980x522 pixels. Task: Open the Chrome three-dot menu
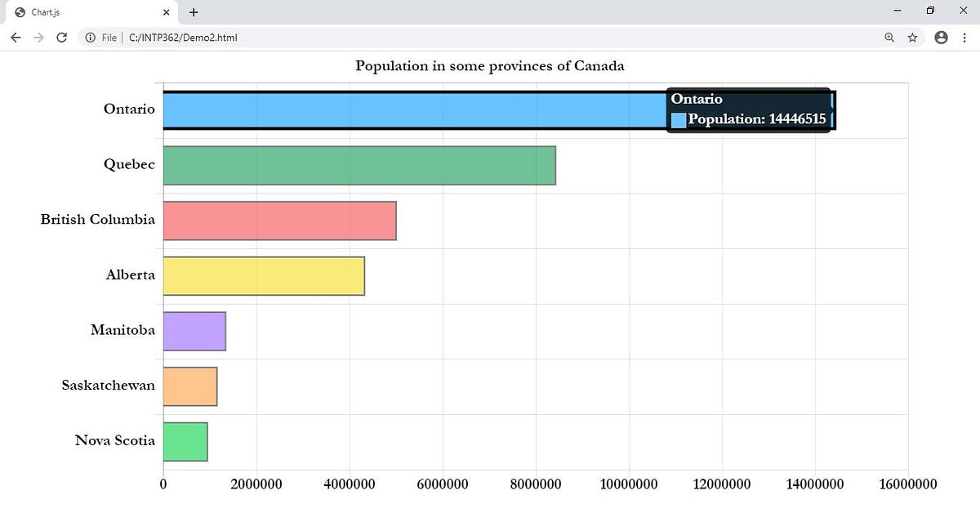pyautogui.click(x=964, y=38)
